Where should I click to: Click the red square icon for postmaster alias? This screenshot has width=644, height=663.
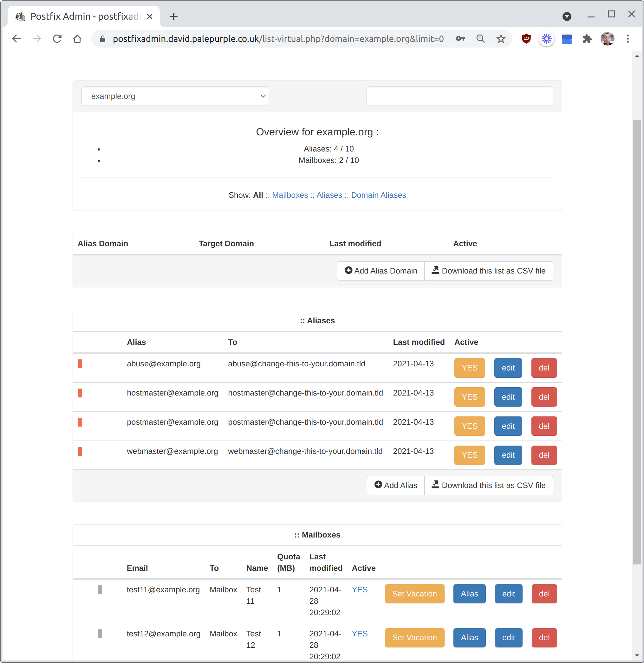(x=81, y=422)
